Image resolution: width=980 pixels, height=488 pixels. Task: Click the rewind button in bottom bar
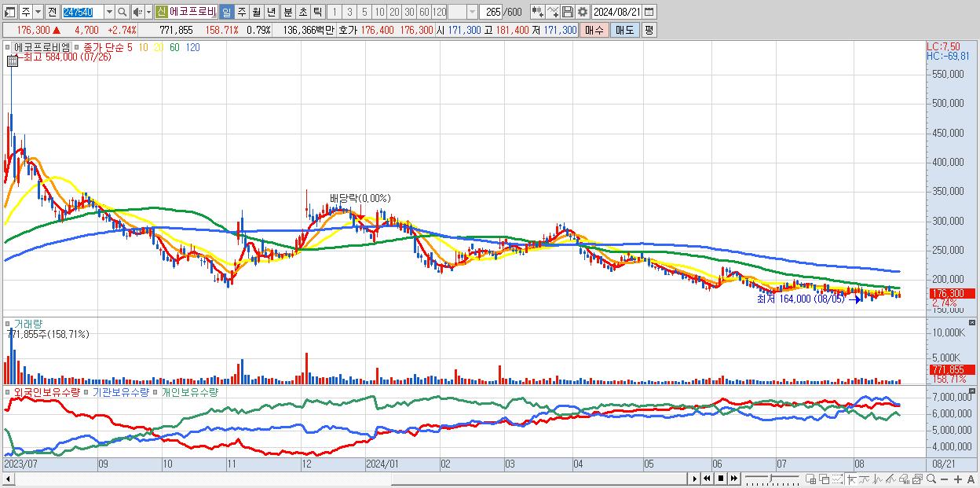pyautogui.click(x=707, y=479)
